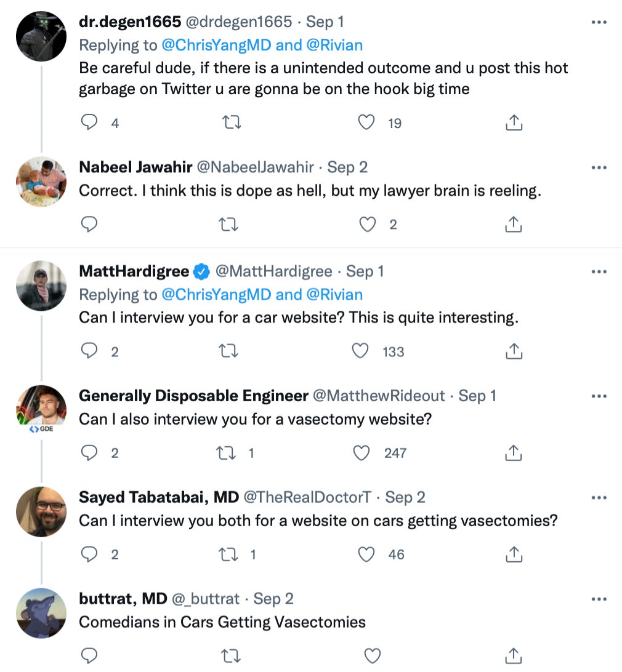Share dr.degen1665's tweet
The height and width of the screenshot is (672, 622).
(514, 123)
